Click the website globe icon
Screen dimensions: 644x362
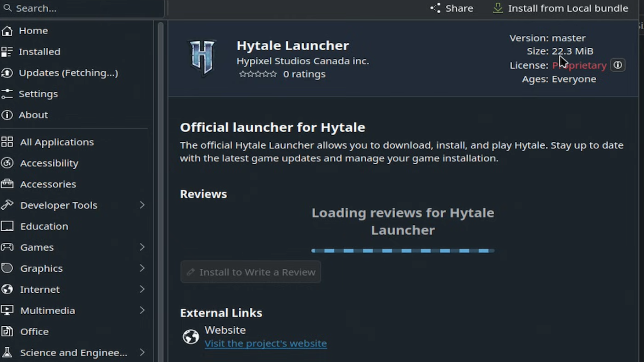click(x=190, y=337)
